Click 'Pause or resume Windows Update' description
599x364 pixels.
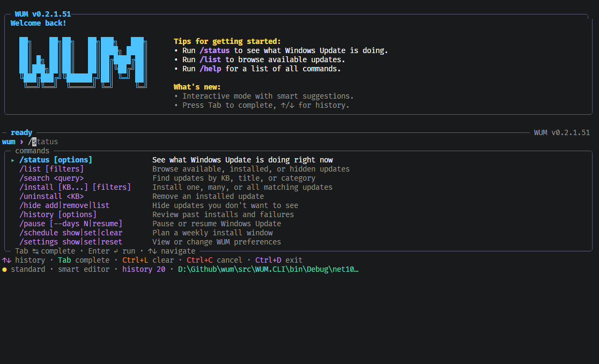click(x=217, y=224)
